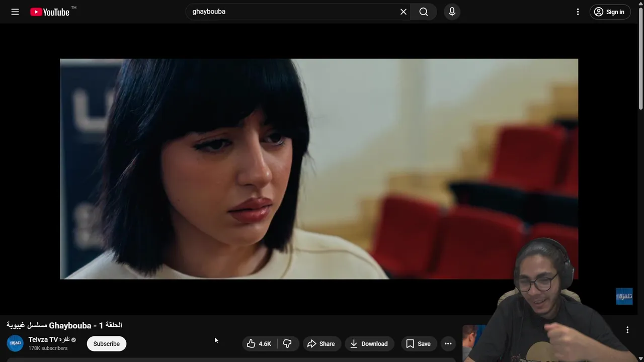Open the YouTube hamburger guide menu
The height and width of the screenshot is (362, 644).
15,12
